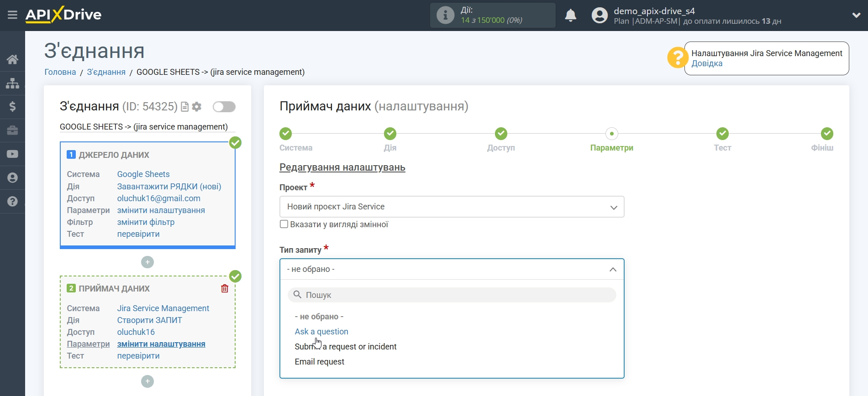Click the Доступ step checkmark
Image resolution: width=868 pixels, height=396 pixels.
pyautogui.click(x=501, y=134)
